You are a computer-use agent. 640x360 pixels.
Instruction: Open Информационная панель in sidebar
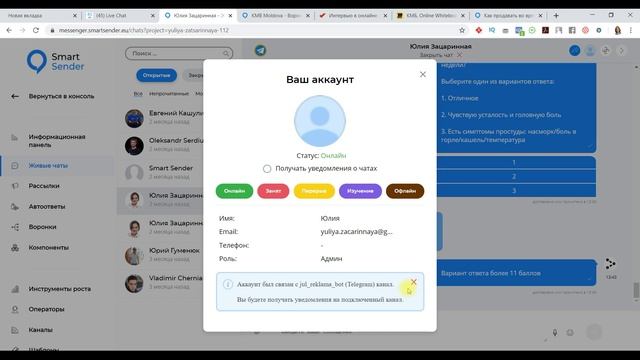[57, 141]
